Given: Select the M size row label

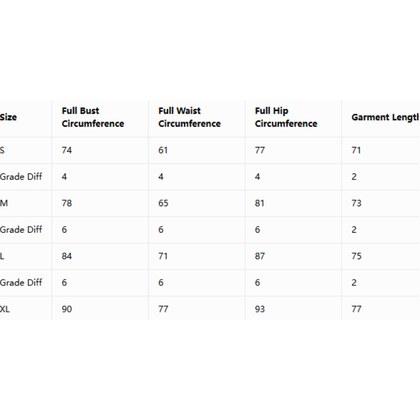Looking at the screenshot, I should [4, 203].
